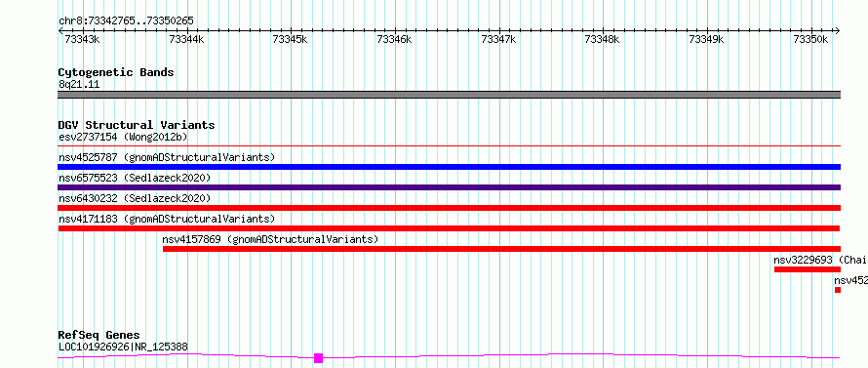This screenshot has height=368, width=868.
Task: Click the purple nsv6575523 variant bar
Action: coord(449,187)
